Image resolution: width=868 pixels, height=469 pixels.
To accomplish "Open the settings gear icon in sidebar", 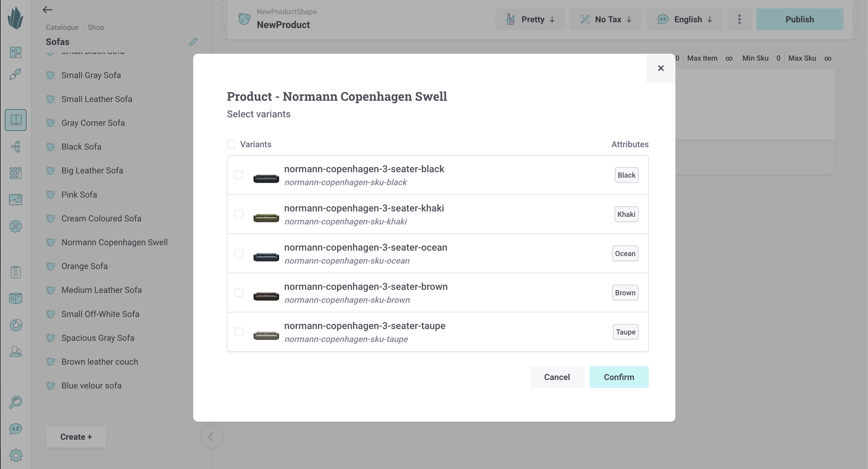I will 15,455.
